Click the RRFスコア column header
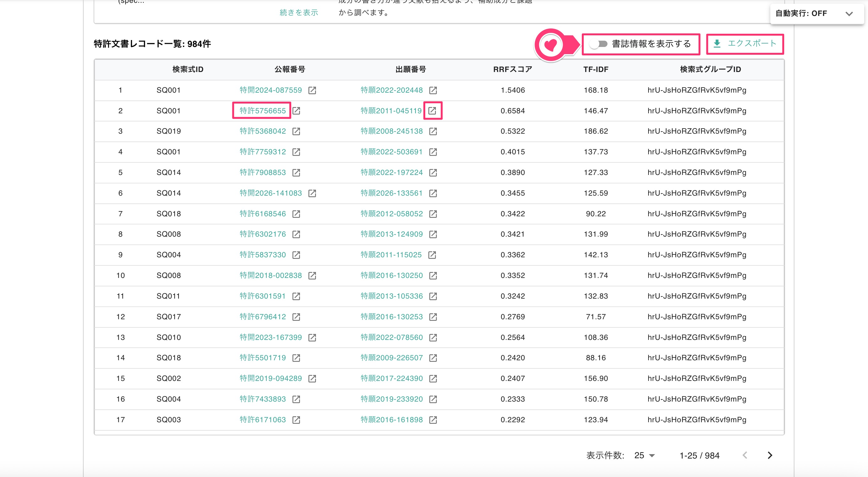 point(513,69)
